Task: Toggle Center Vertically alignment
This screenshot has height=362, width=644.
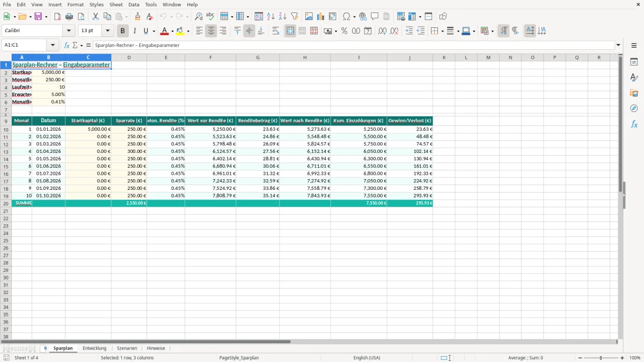Action: pos(249,31)
